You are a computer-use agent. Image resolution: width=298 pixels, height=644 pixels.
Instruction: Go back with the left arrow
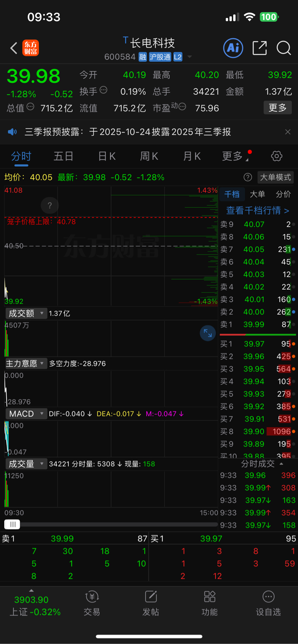(x=14, y=48)
